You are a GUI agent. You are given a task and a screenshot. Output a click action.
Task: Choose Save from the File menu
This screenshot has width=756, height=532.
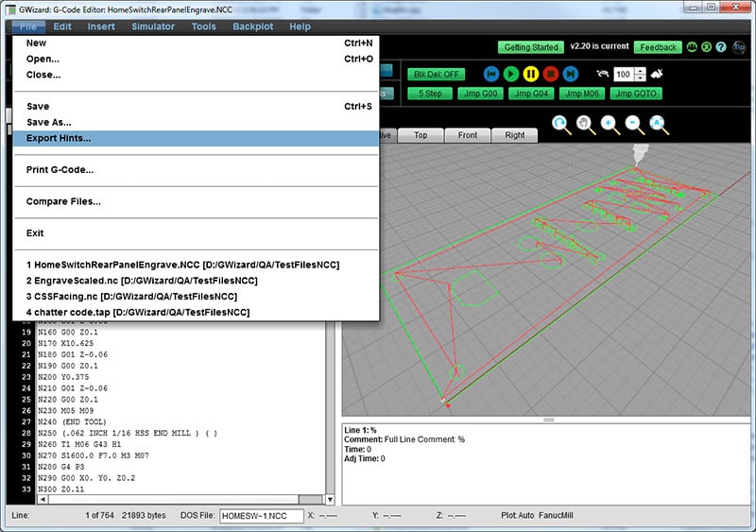click(196, 106)
